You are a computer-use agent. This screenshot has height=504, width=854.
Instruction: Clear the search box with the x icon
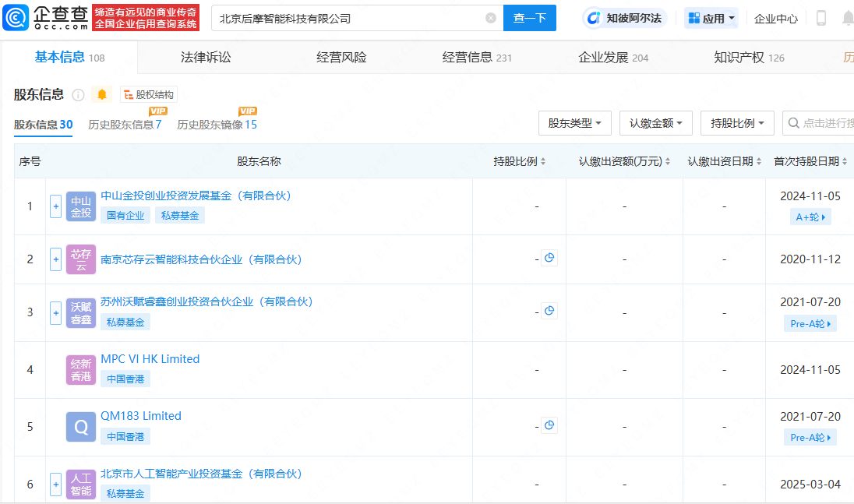pos(491,18)
